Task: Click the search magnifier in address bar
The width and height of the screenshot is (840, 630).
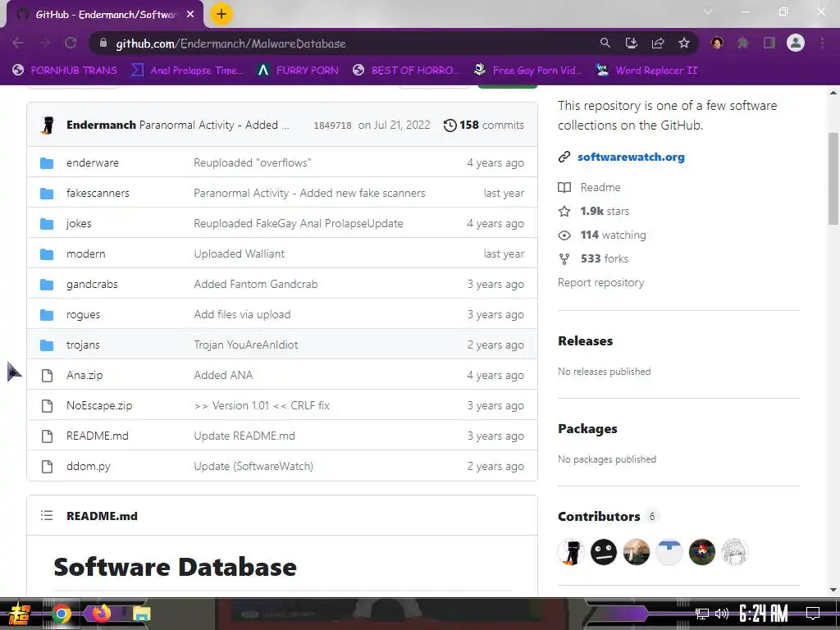Action: (x=605, y=43)
